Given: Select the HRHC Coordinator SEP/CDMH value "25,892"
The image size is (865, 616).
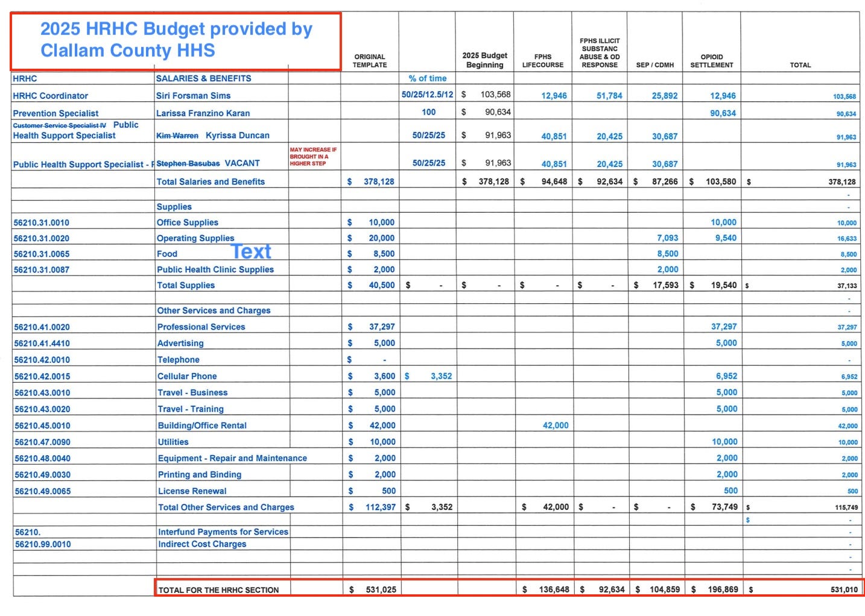Looking at the screenshot, I should [x=665, y=96].
